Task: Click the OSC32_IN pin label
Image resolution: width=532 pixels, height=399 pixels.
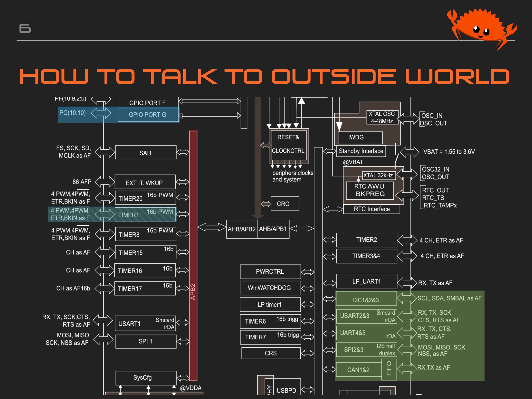Action: click(x=436, y=169)
